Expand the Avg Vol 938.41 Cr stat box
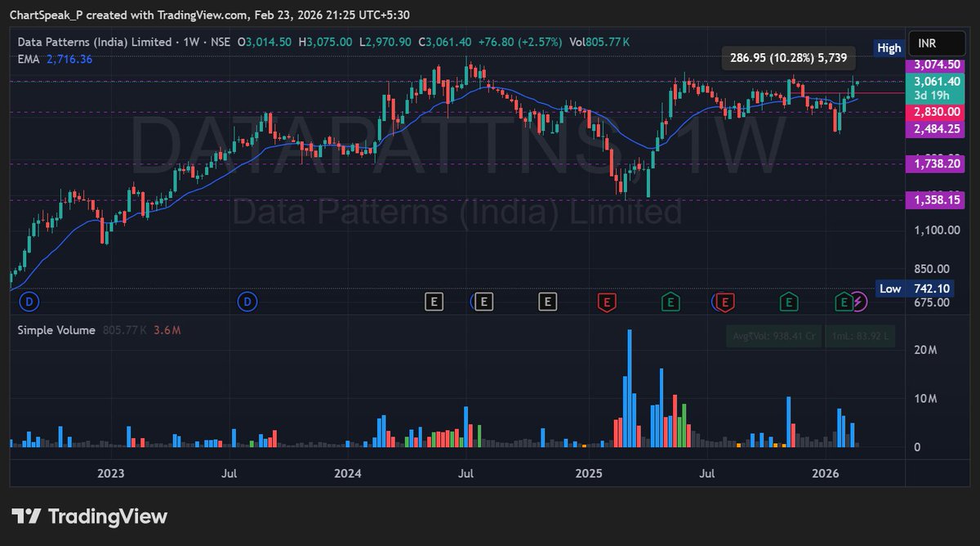 click(x=773, y=336)
